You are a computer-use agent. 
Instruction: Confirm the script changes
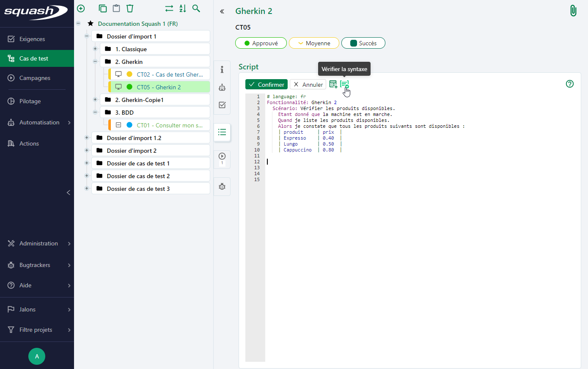(267, 85)
